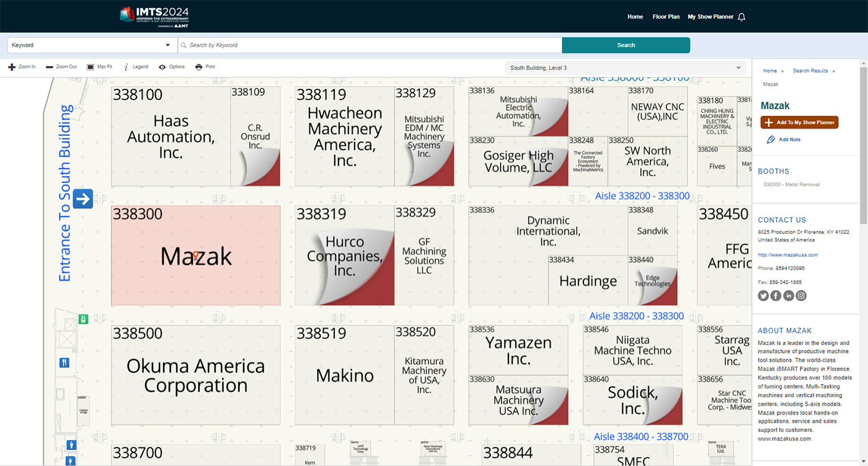The image size is (868, 466).
Task: Select the Sodick, Inc. booth
Action: [632, 400]
